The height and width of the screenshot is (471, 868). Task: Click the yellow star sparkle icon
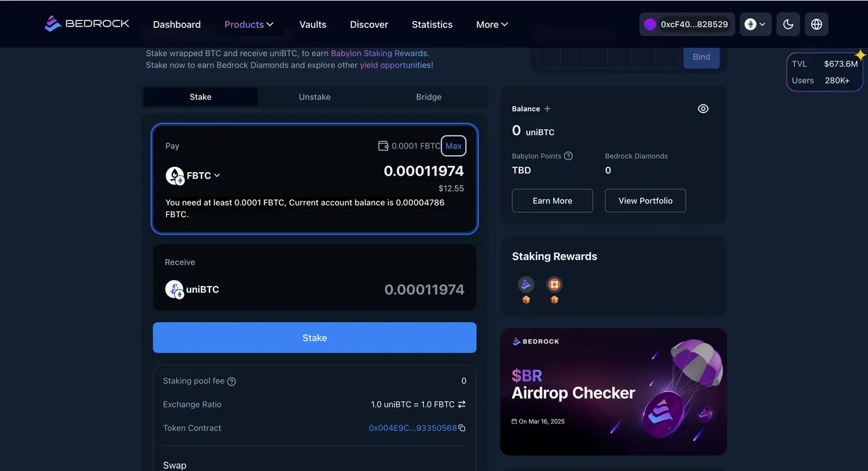pyautogui.click(x=861, y=55)
